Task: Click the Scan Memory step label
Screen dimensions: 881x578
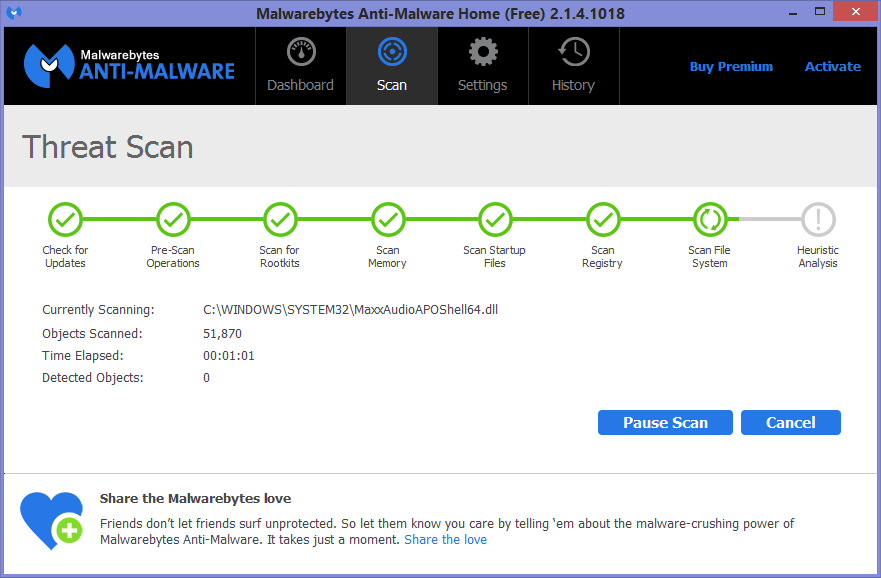Action: (388, 257)
